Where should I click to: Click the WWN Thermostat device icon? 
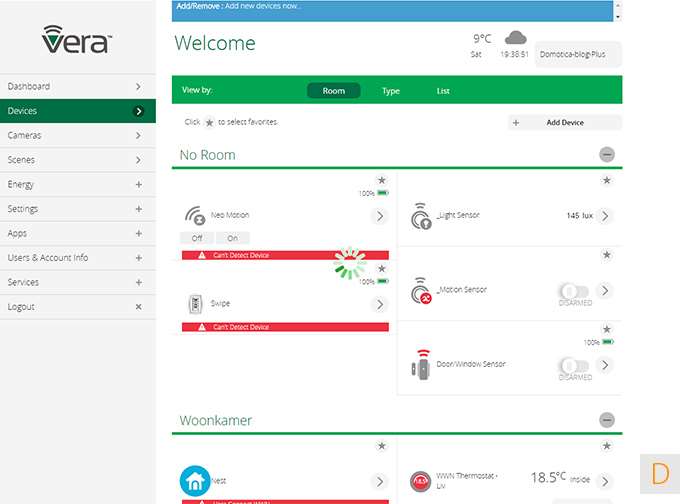[420, 482]
